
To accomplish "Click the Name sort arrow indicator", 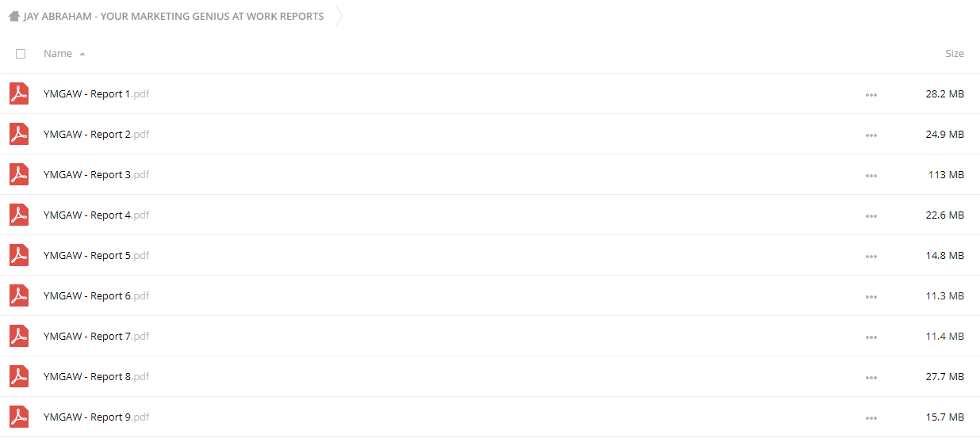I will 82,54.
